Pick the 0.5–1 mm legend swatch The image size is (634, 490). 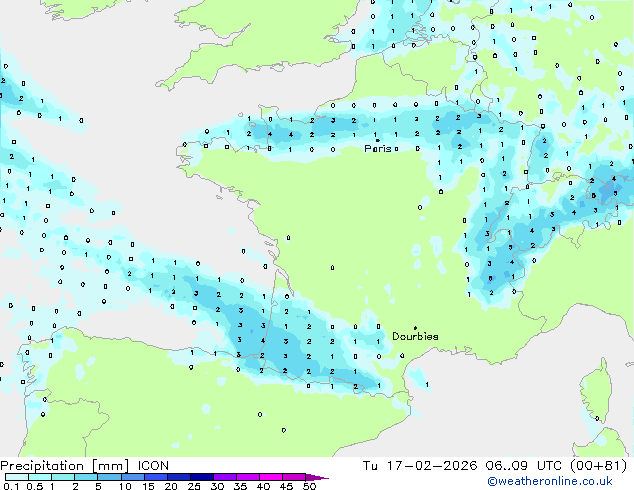tap(40, 477)
